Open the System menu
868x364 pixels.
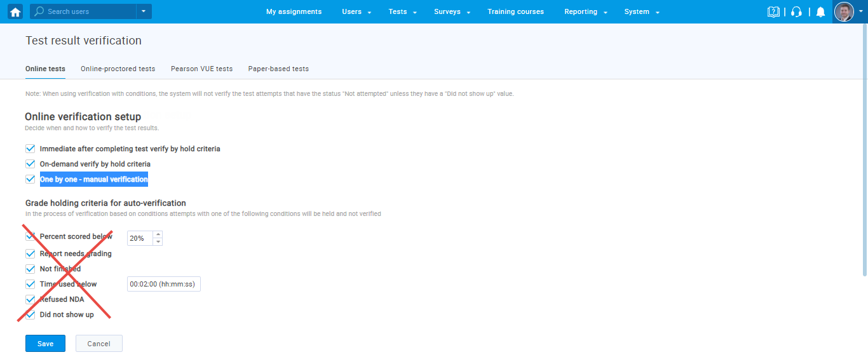coord(641,11)
